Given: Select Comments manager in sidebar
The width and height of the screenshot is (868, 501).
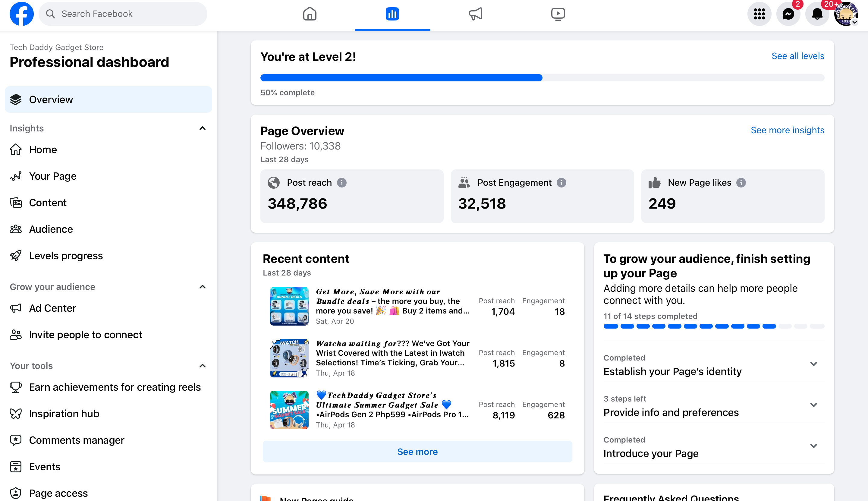Looking at the screenshot, I should (76, 440).
